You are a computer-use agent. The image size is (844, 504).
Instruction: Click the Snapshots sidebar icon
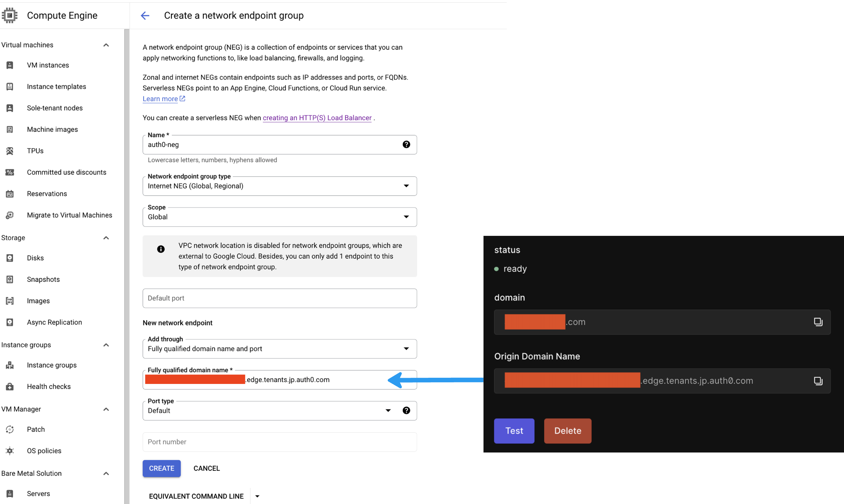(10, 280)
